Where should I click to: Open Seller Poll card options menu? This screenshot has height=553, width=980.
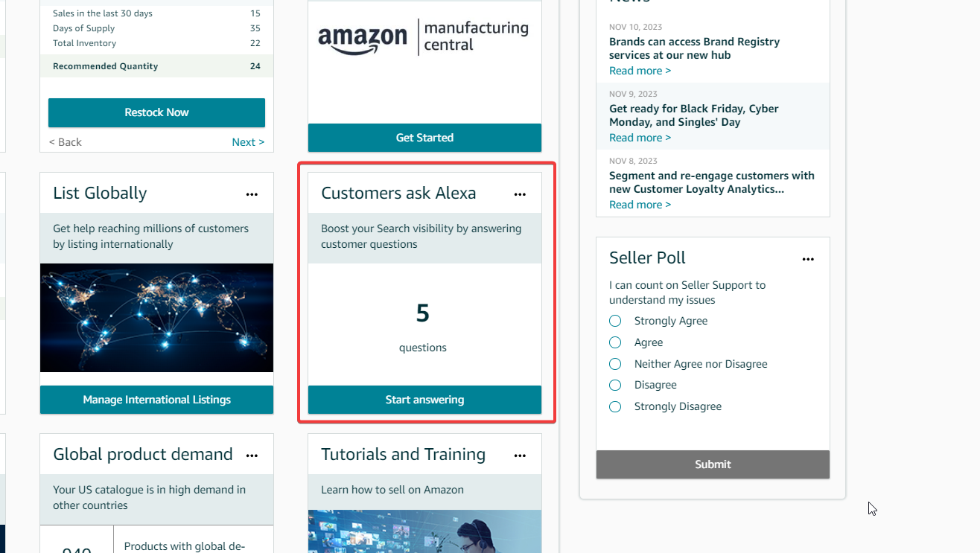click(808, 259)
